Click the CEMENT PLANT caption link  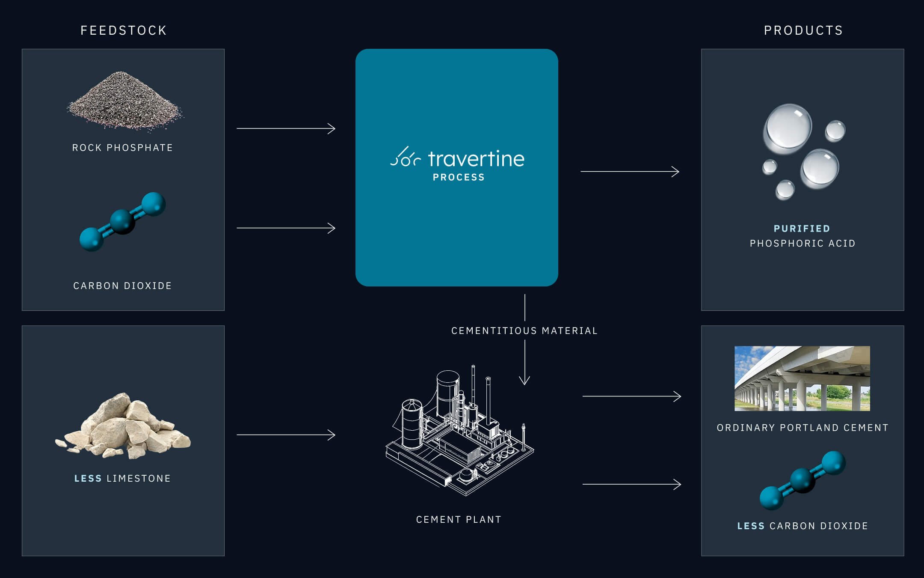458,520
